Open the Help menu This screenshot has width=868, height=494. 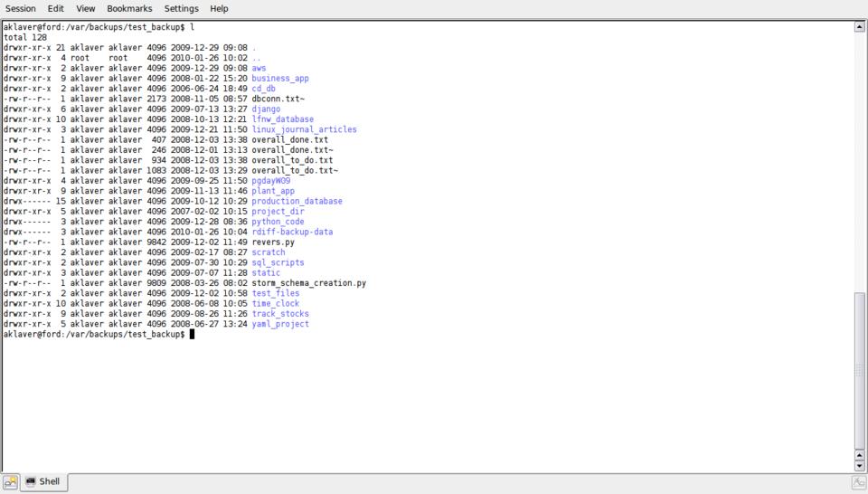click(219, 8)
